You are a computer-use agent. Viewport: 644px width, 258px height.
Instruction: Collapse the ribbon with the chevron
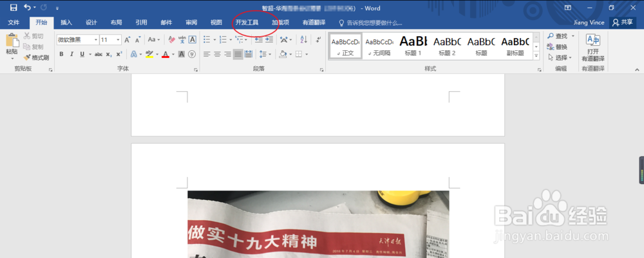(x=637, y=70)
